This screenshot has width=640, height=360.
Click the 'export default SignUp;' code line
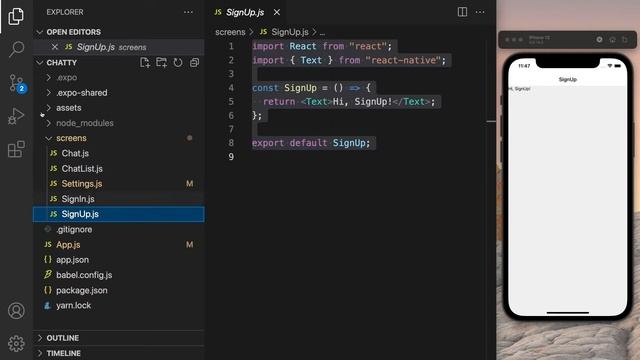coord(311,143)
